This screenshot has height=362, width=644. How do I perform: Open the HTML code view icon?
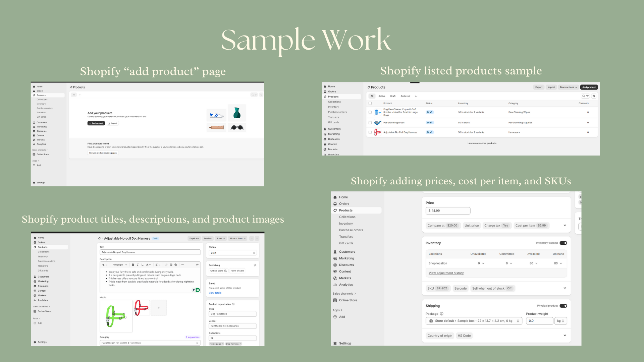197,265
